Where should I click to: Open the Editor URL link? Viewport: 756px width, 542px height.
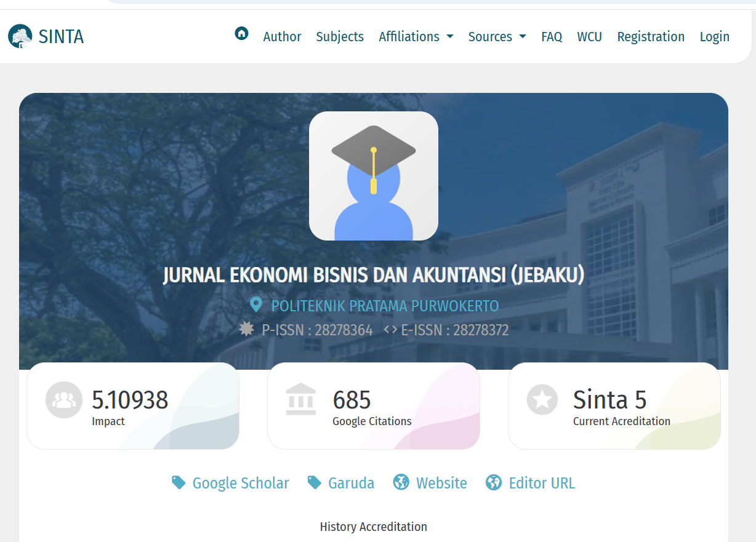click(x=542, y=483)
